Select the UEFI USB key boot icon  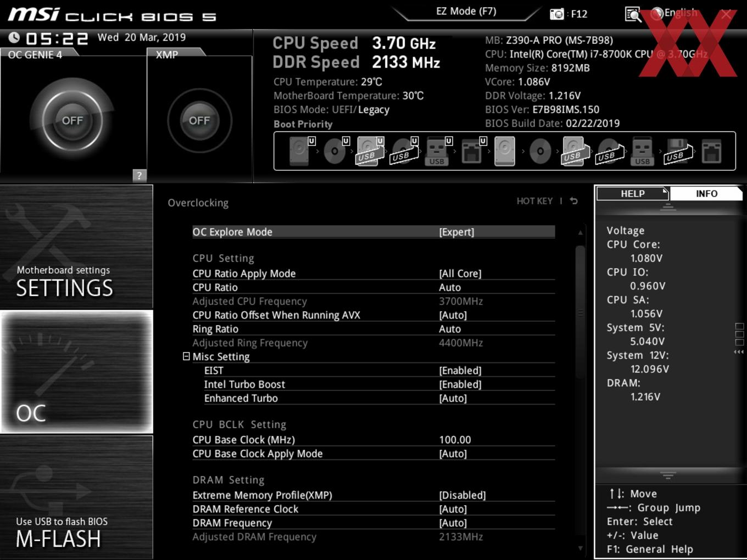[438, 151]
